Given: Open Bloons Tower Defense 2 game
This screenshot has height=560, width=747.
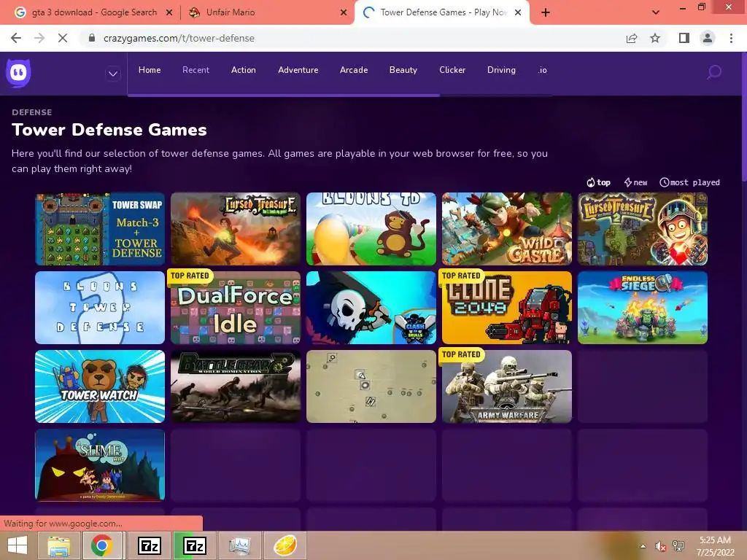Looking at the screenshot, I should [100, 308].
